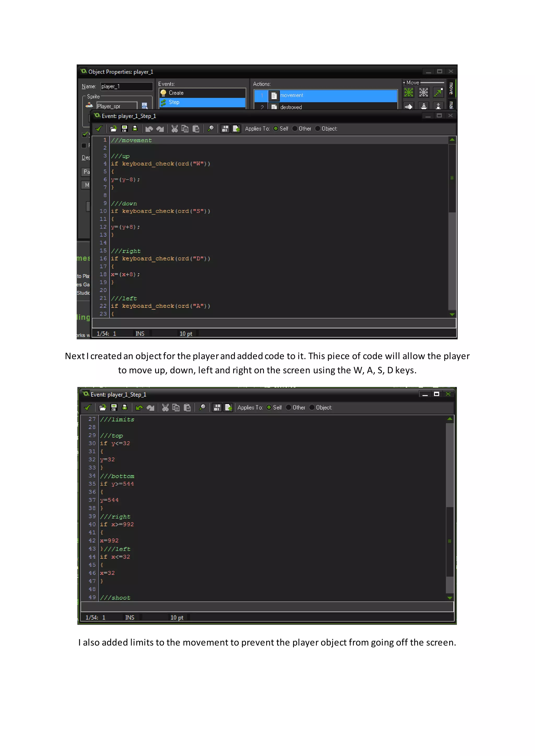Click the 'y=(y-8);' code line
The width and height of the screenshot is (535, 756).
[125, 179]
